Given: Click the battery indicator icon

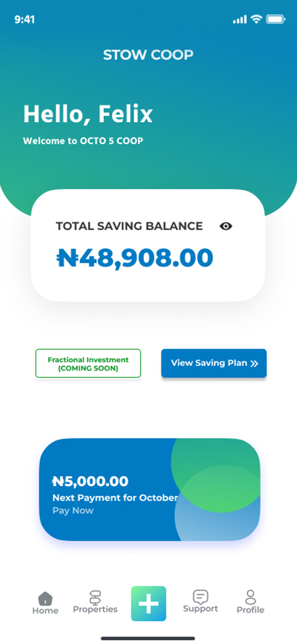Looking at the screenshot, I should click(x=275, y=19).
